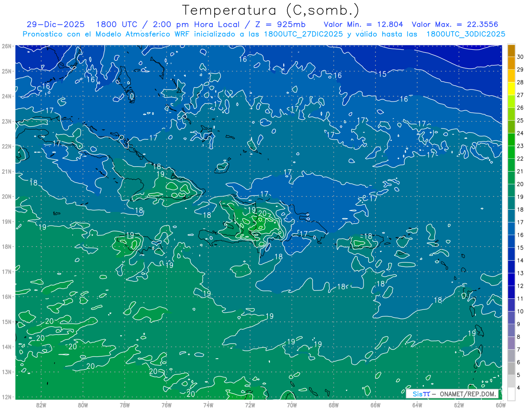Click the "21N" latitude axis label

tap(6, 171)
